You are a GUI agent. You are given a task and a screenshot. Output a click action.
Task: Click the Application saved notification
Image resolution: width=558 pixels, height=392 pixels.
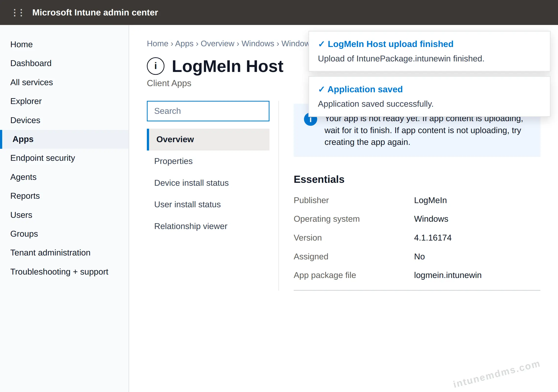(x=430, y=96)
